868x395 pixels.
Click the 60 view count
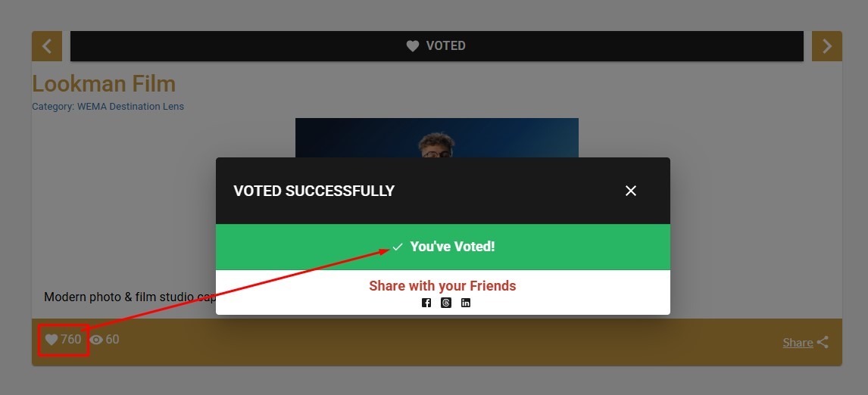tap(112, 340)
